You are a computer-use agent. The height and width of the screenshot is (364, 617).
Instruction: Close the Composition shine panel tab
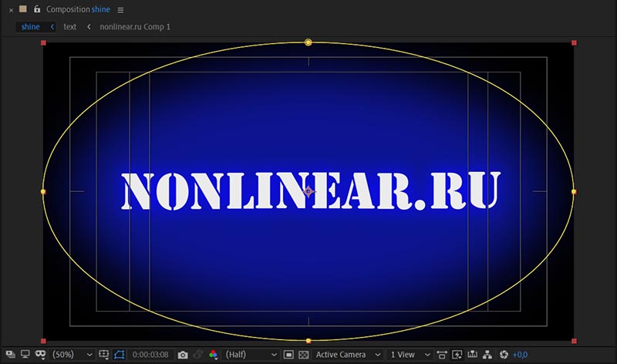click(11, 10)
